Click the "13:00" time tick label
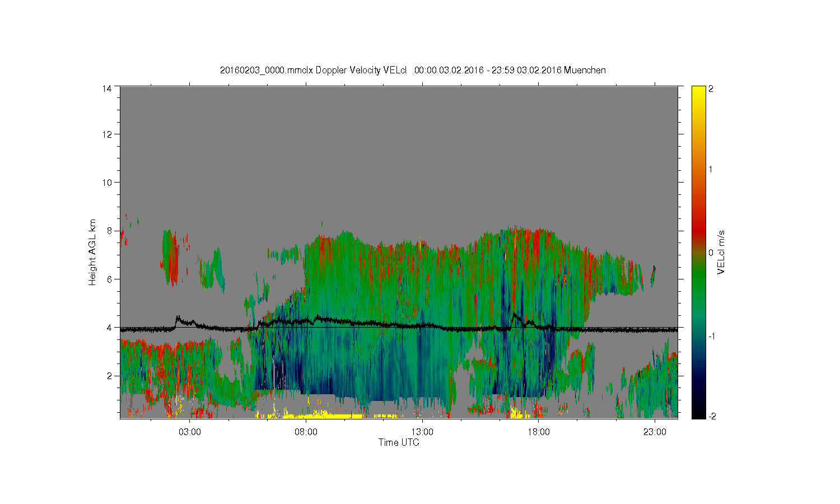 [422, 432]
